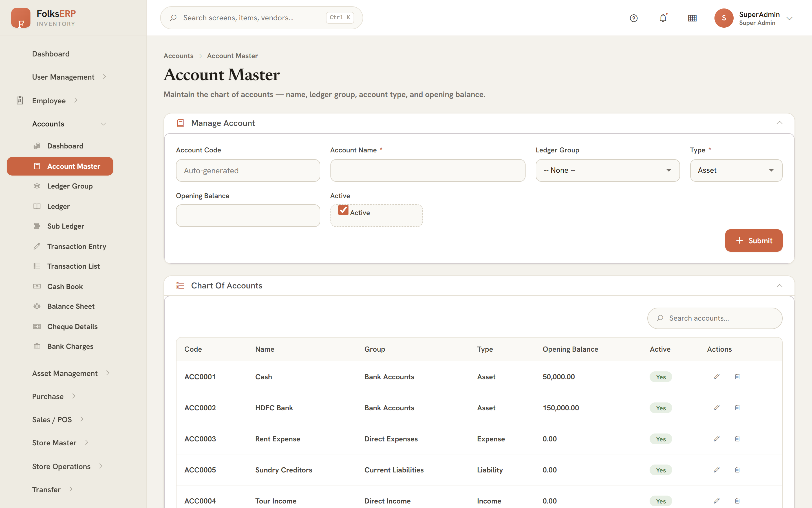
Task: Open notifications bell icon
Action: coord(663,18)
